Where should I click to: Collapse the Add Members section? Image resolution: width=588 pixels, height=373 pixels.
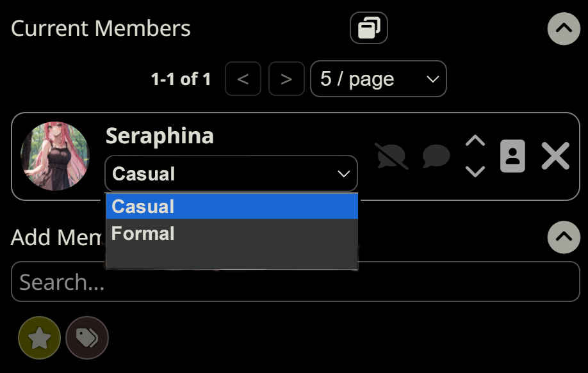pos(563,237)
